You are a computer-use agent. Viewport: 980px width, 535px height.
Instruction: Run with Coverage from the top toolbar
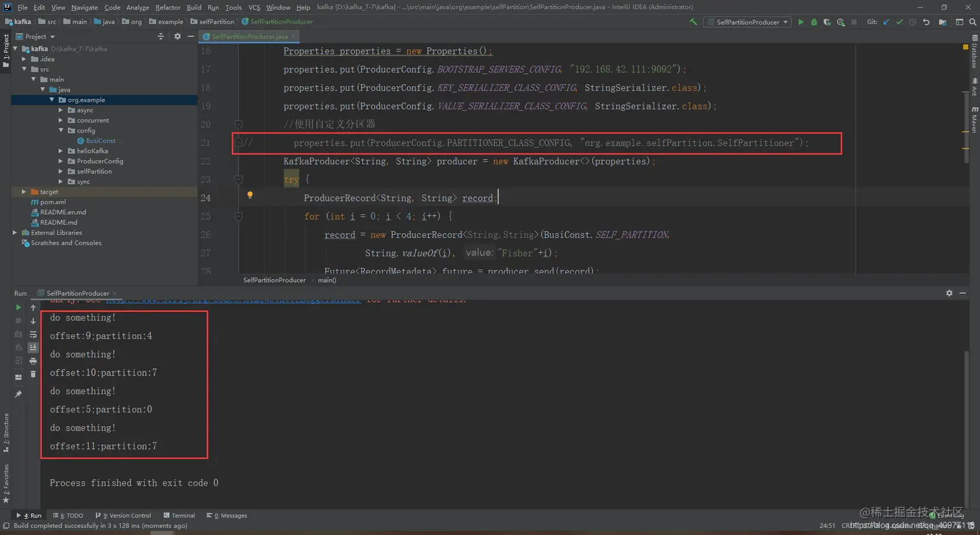tap(827, 22)
